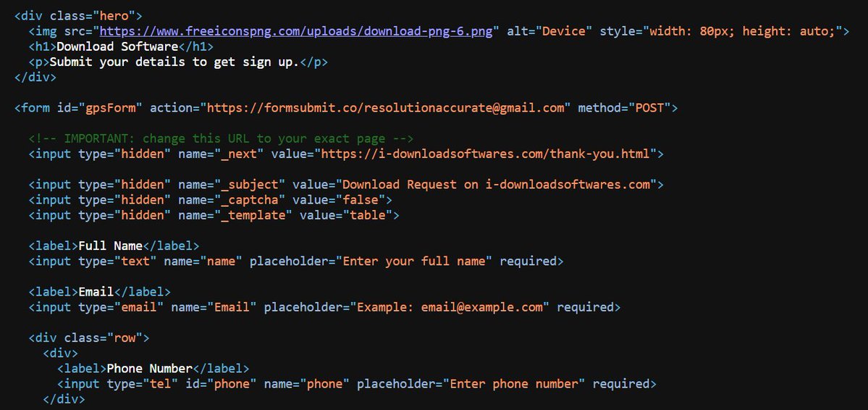Open the freeiconspng download-png-6 image URL
Screen dimensions: 868x410
295,31
